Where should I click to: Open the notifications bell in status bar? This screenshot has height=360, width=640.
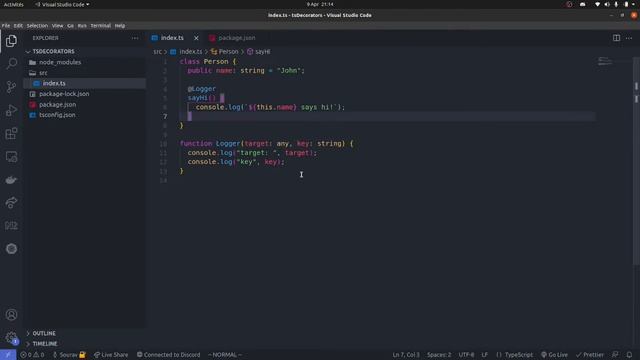[629, 355]
